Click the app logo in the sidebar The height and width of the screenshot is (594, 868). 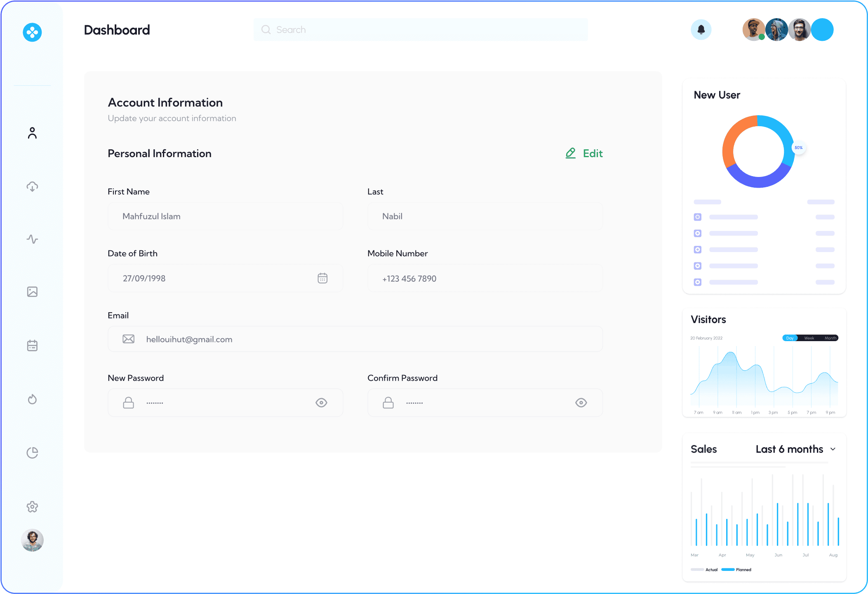pyautogui.click(x=32, y=32)
